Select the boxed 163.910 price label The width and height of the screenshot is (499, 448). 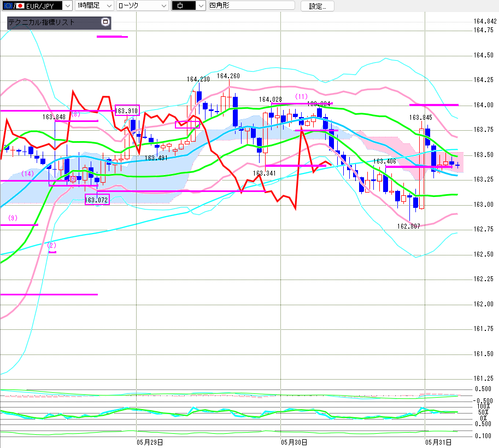(x=127, y=110)
